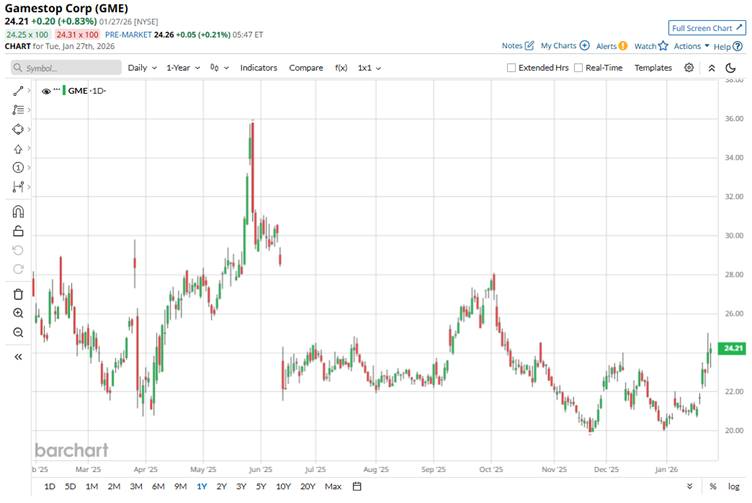Screen dimensions: 752x503
Task: Collapse the drawing tools sidebar
Action: pyautogui.click(x=18, y=357)
